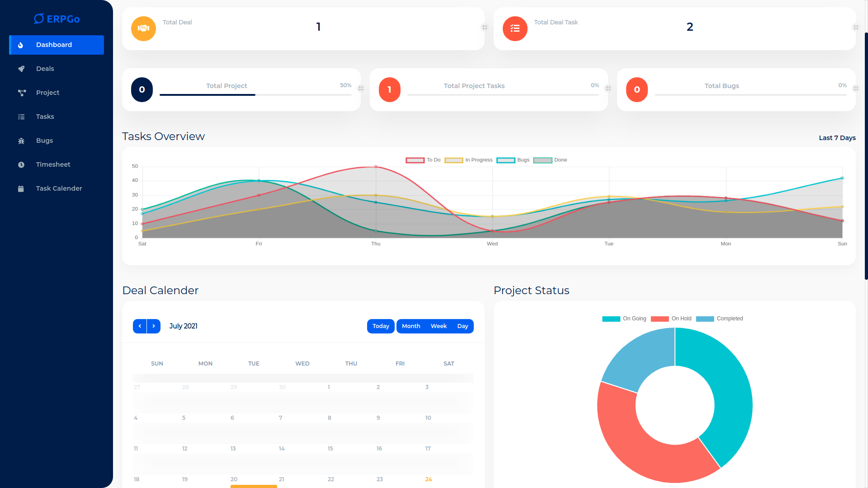The image size is (868, 488).
Task: Click the Total Project progress bar
Action: click(x=255, y=95)
